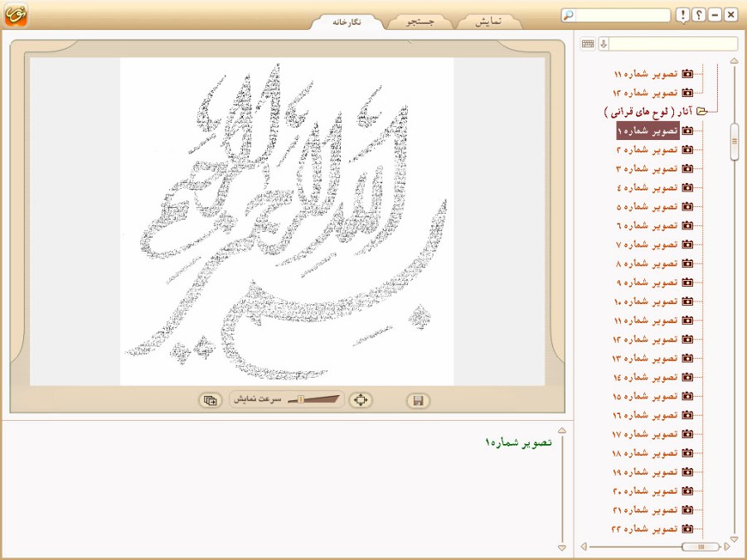
Task: Save the image with the floppy disk icon
Action: [419, 400]
